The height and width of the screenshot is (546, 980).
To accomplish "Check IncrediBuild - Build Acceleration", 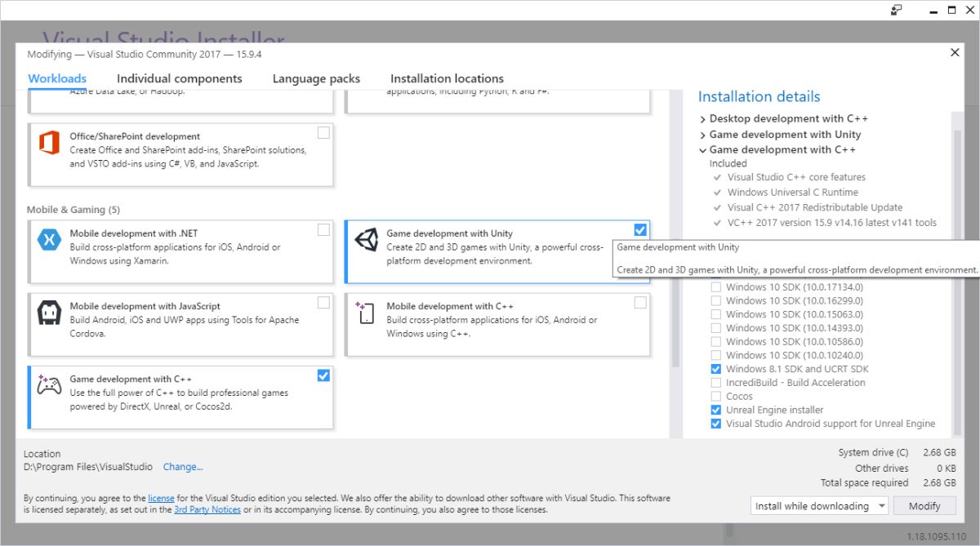I will pos(716,382).
